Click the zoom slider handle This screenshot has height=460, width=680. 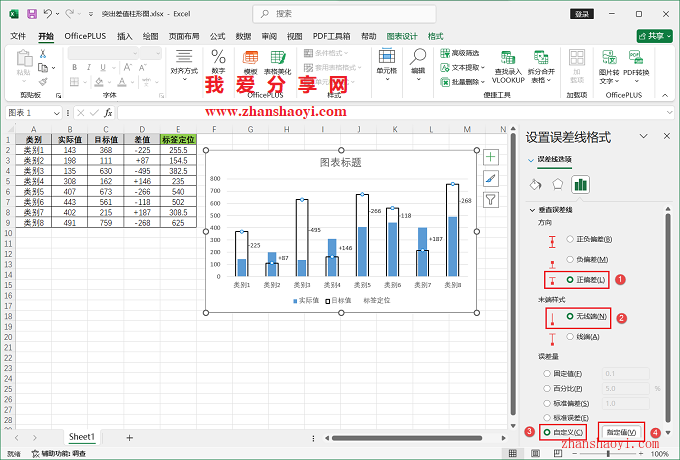click(608, 453)
